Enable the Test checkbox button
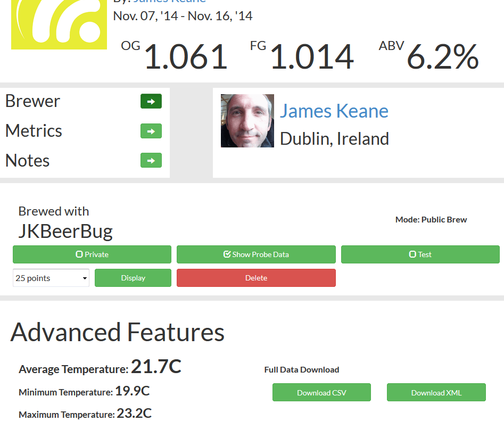This screenshot has width=504, height=421. pyautogui.click(x=420, y=254)
